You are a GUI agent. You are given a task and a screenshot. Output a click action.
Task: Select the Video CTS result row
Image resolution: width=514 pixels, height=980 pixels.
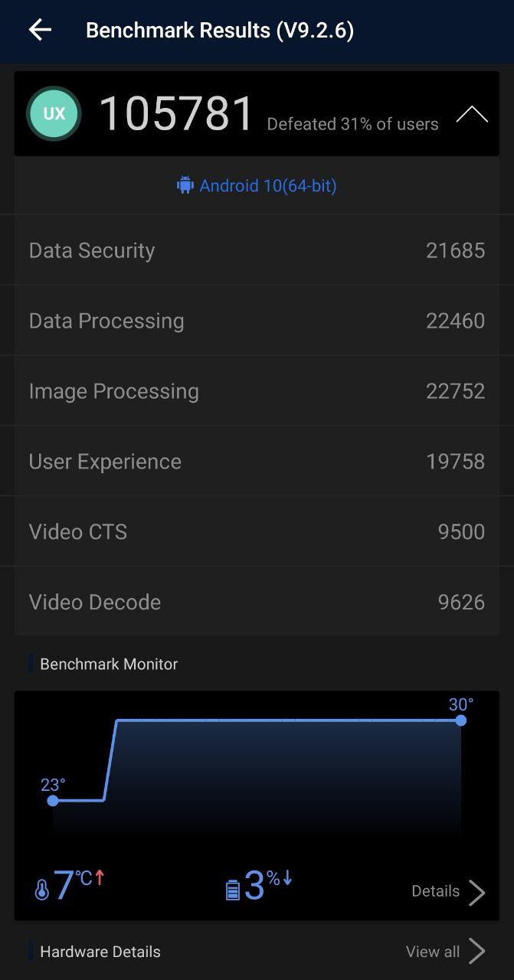coord(257,531)
